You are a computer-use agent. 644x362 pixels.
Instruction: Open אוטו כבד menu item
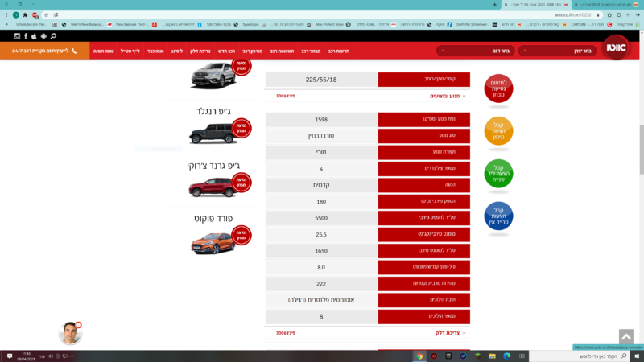pos(155,51)
